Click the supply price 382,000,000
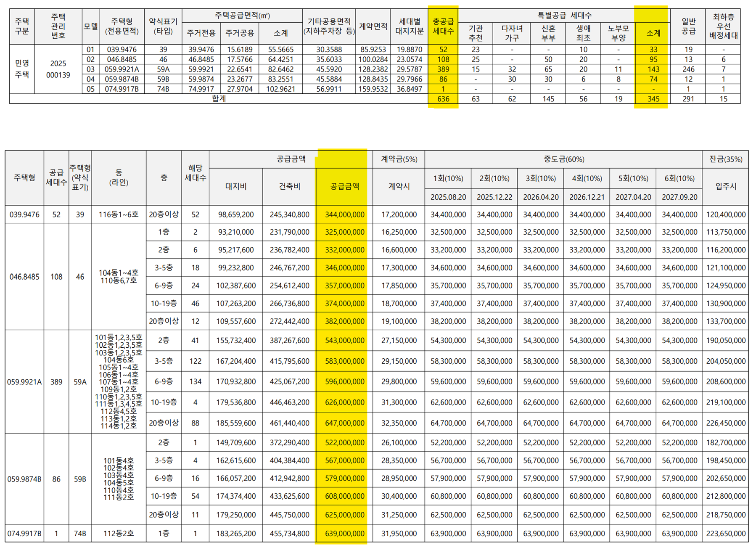Screen dimensions: 756x545 point(344,321)
